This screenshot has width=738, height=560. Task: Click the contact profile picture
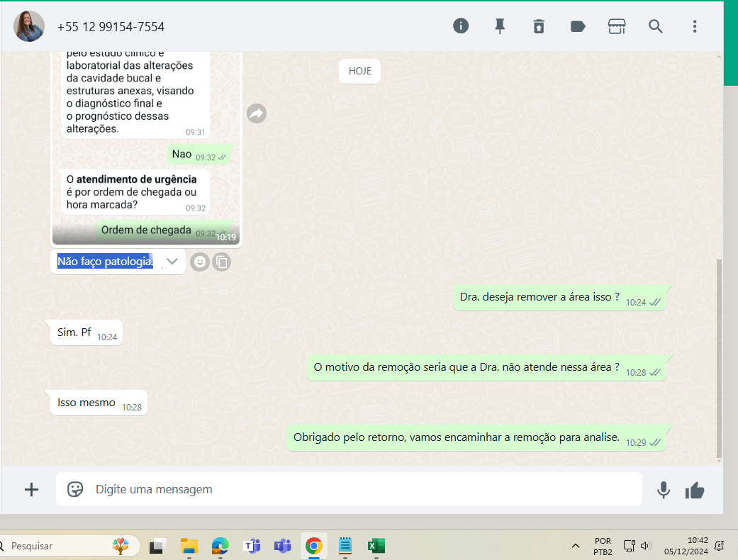[29, 26]
